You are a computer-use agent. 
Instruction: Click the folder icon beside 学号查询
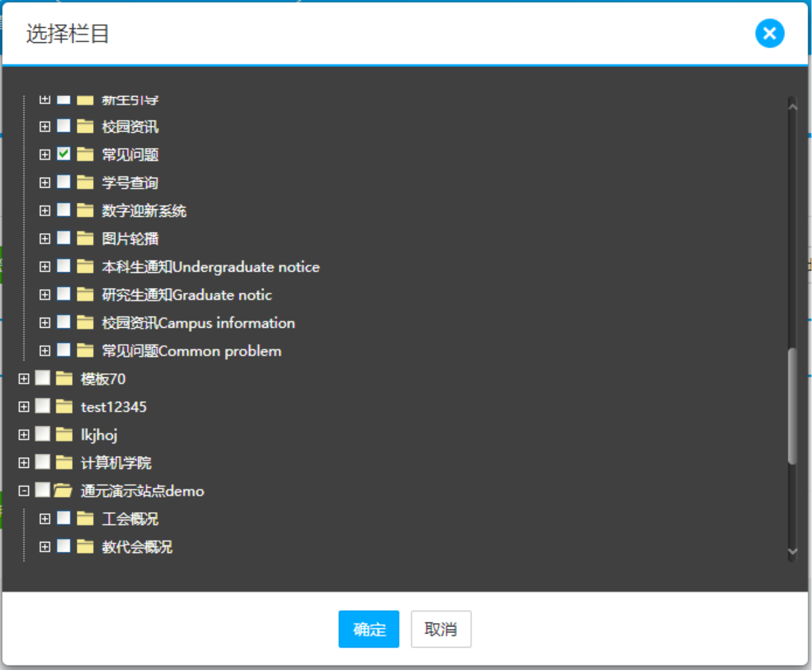point(85,182)
